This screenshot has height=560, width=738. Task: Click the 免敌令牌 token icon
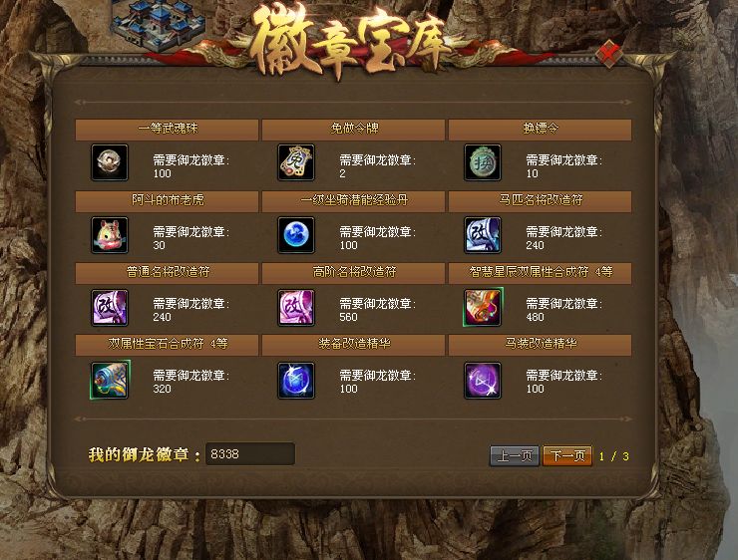tap(296, 162)
